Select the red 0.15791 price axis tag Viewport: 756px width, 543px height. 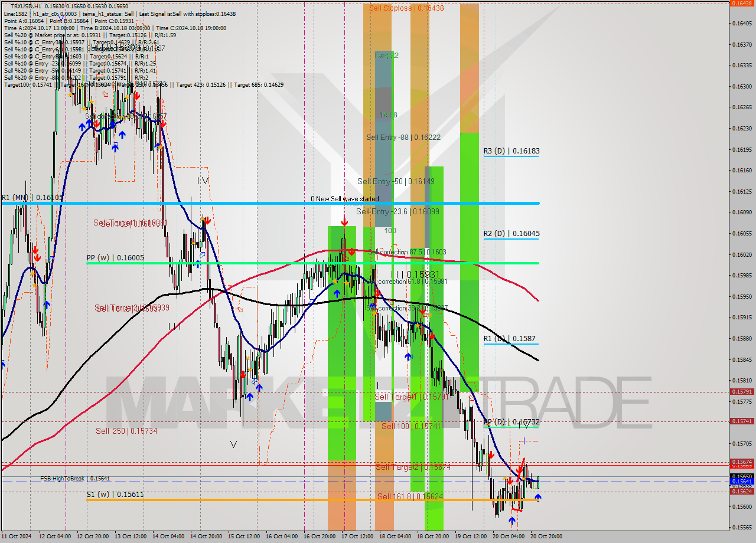[742, 391]
